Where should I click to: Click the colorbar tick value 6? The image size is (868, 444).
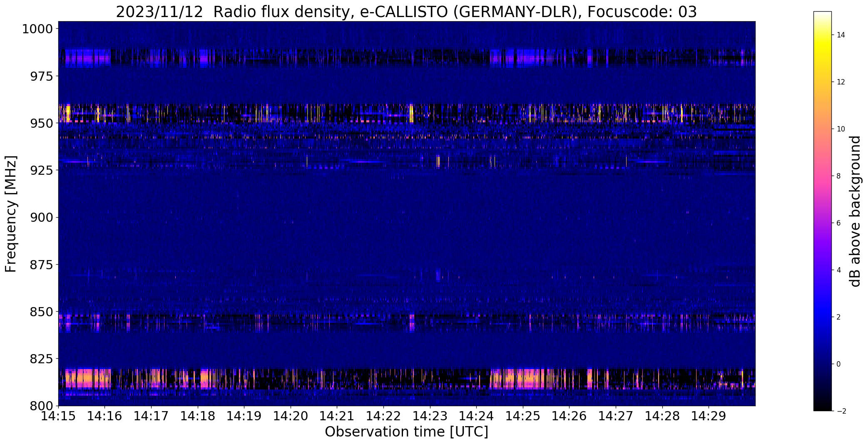pos(838,223)
